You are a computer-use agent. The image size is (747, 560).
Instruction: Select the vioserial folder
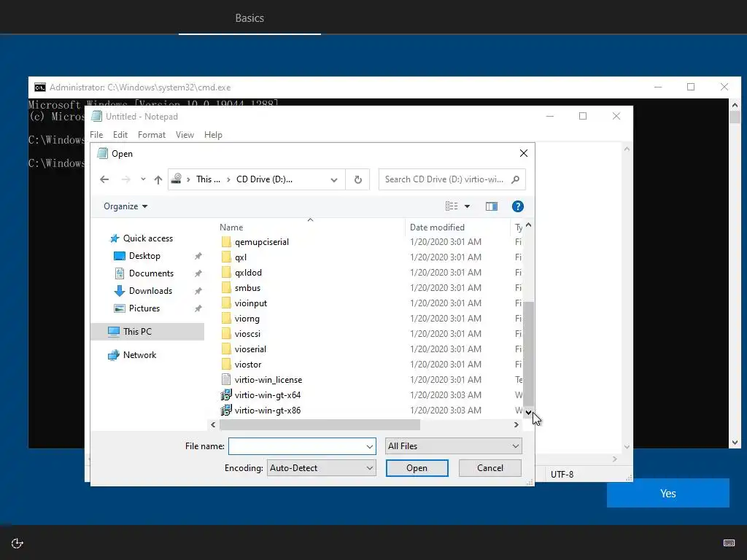point(250,349)
